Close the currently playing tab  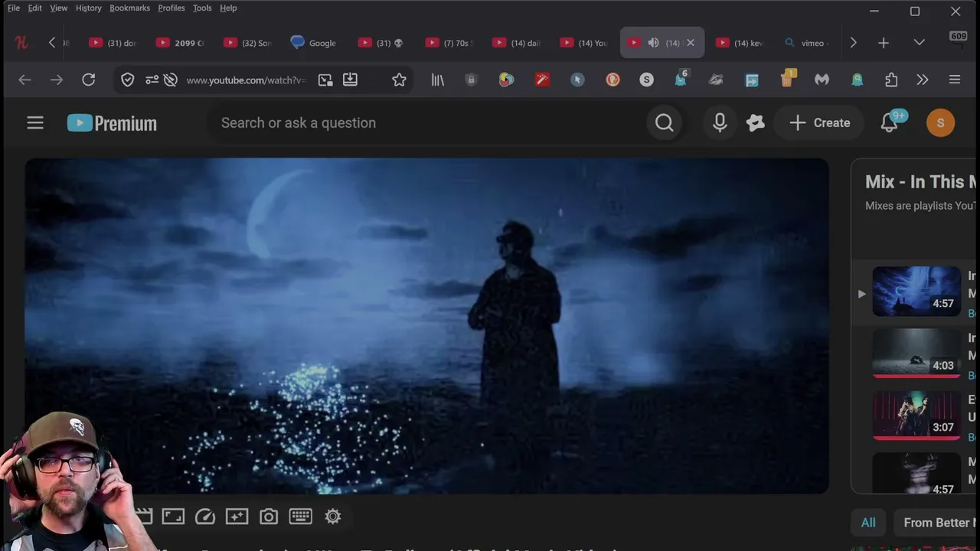(691, 43)
